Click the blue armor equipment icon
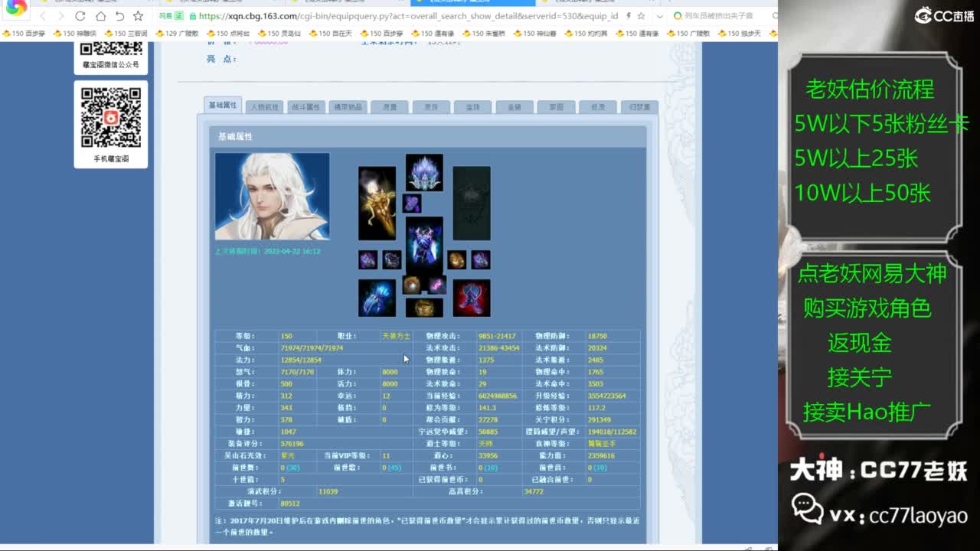Image resolution: width=980 pixels, height=551 pixels. coord(424,245)
